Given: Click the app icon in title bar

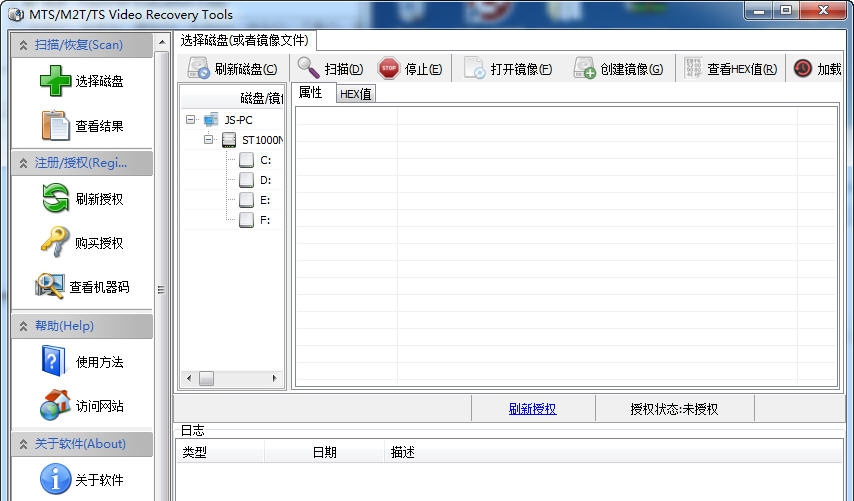Looking at the screenshot, I should click(16, 14).
